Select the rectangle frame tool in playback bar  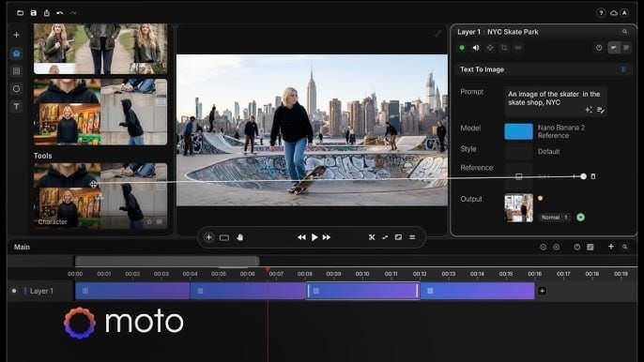point(224,237)
